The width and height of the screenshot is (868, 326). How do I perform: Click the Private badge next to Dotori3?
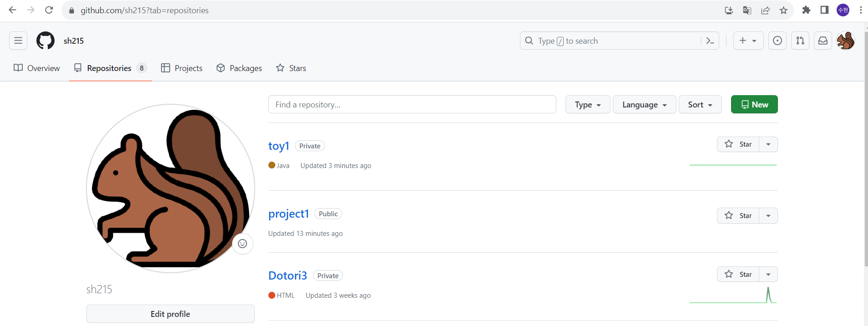point(328,275)
